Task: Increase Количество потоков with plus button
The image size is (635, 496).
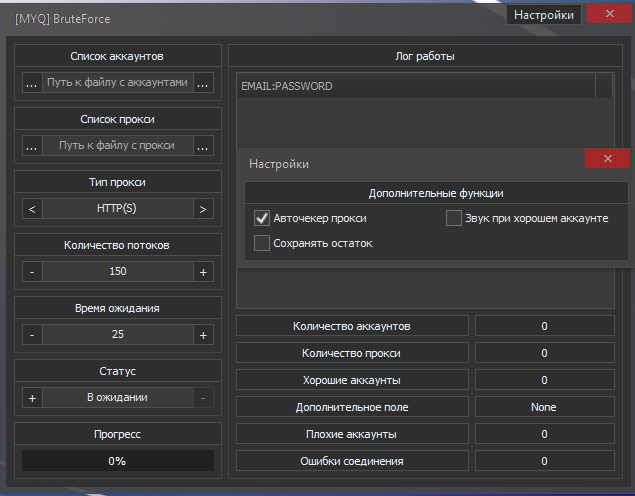Action: coord(203,272)
